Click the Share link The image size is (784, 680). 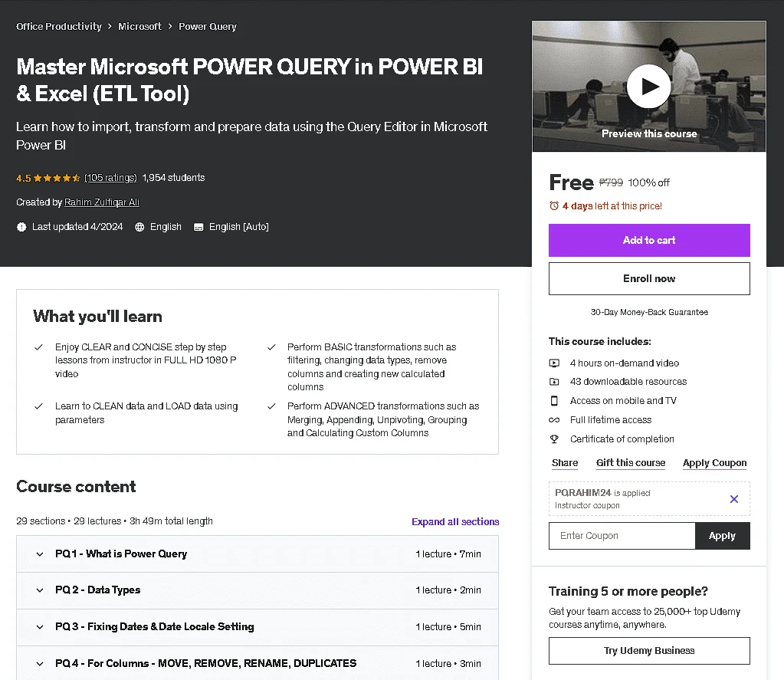565,462
